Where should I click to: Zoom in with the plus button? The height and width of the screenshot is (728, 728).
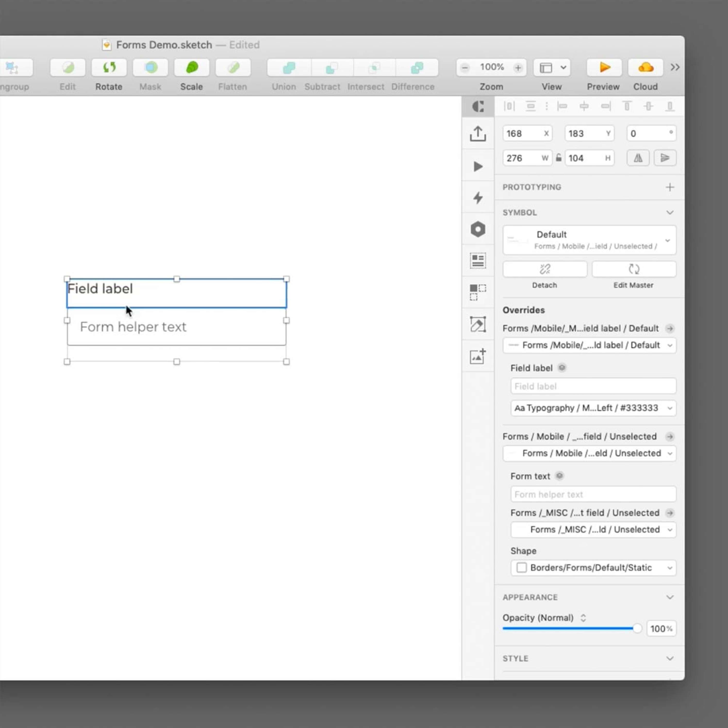pos(518,68)
